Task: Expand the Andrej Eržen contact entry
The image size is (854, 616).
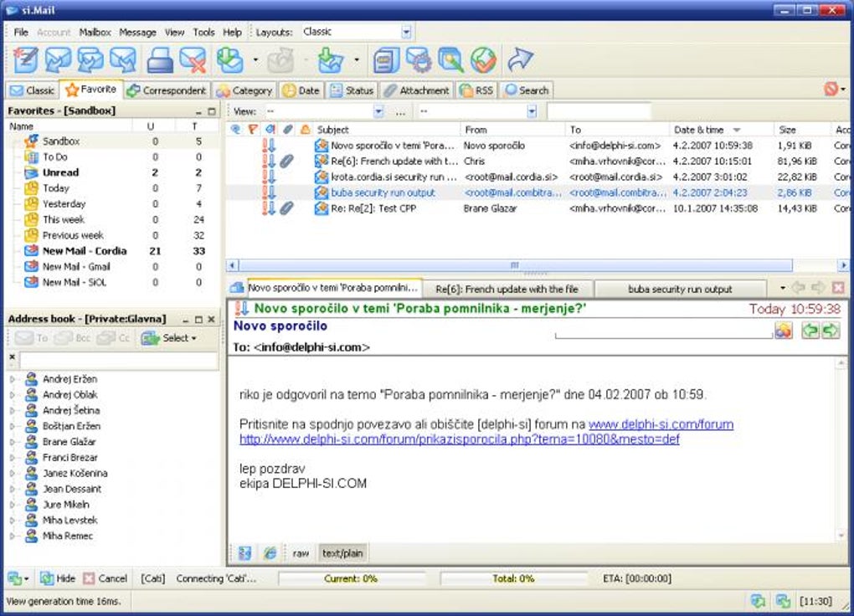Action: pyautogui.click(x=12, y=378)
